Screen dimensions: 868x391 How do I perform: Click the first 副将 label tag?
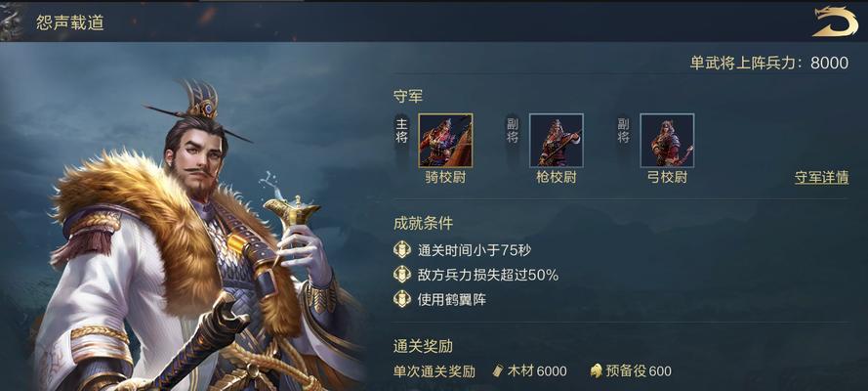coord(513,131)
